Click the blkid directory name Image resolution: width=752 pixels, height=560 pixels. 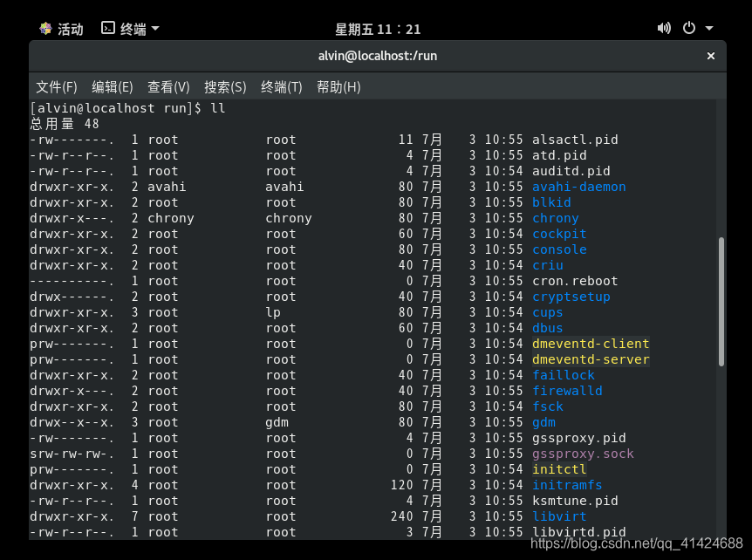pos(551,203)
